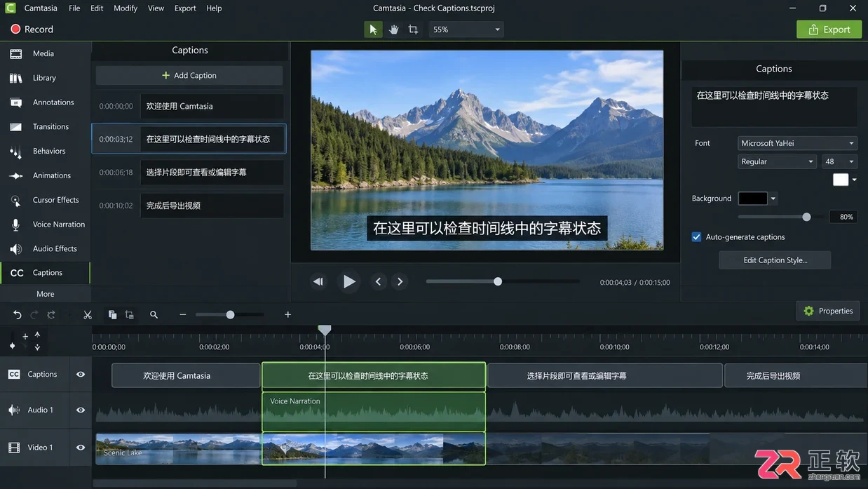
Task: Expand the text color dropdown arrow
Action: 854,180
